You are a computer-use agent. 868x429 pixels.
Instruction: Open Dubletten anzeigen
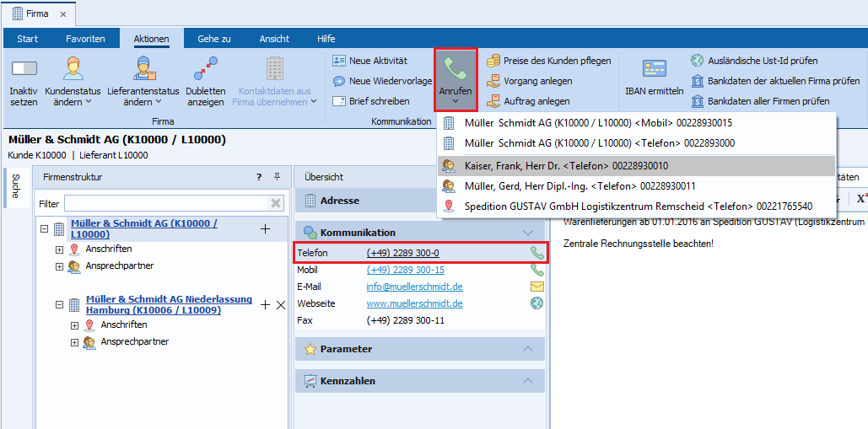205,70
